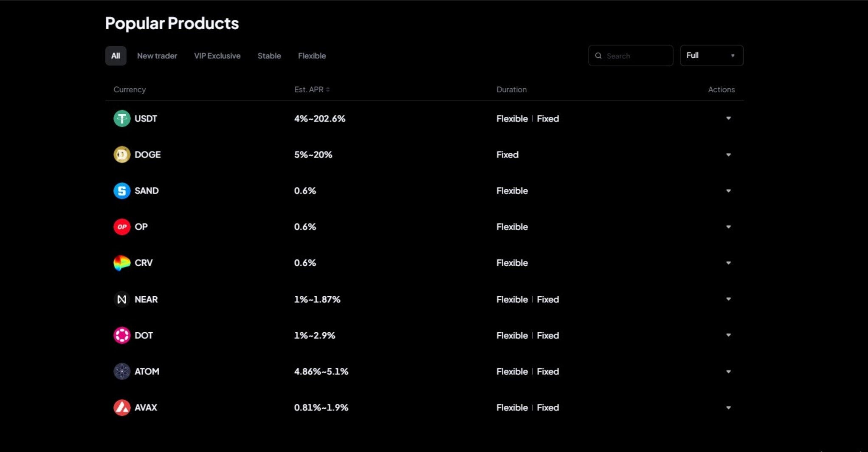868x452 pixels.
Task: Click the ATOM coin icon
Action: [x=122, y=371]
